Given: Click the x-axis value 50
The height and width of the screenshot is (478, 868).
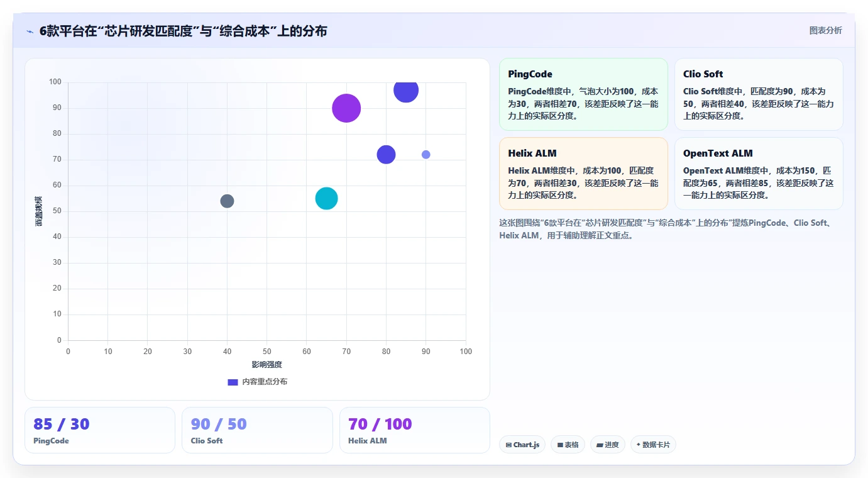Looking at the screenshot, I should [266, 352].
